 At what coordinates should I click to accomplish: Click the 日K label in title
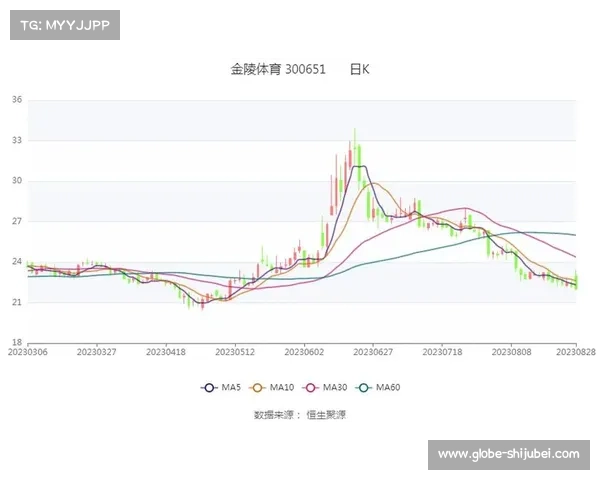[360, 69]
